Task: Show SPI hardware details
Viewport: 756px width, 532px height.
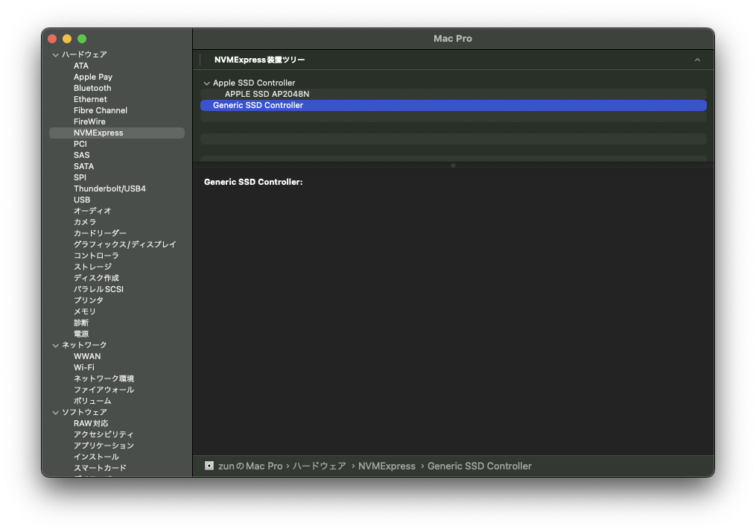Action: 80,177
